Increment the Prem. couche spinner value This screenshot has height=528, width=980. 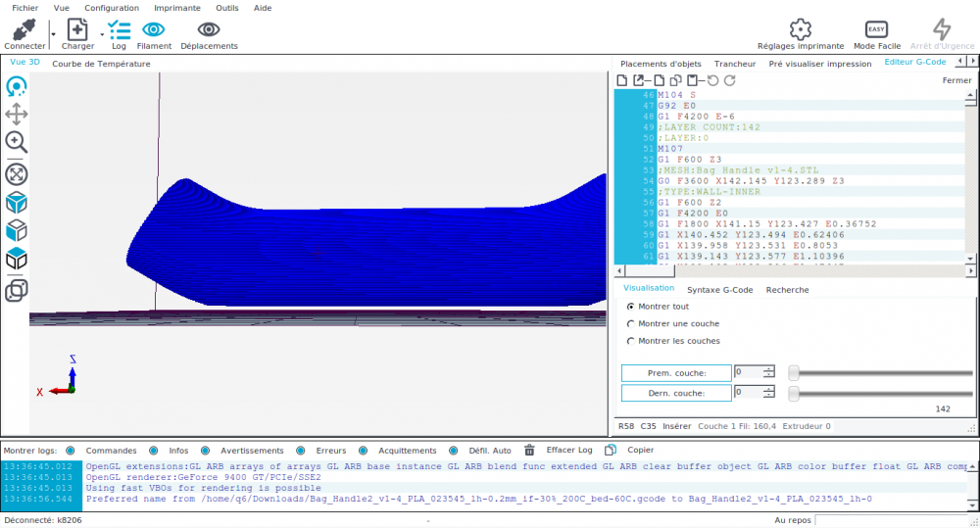pos(768,369)
